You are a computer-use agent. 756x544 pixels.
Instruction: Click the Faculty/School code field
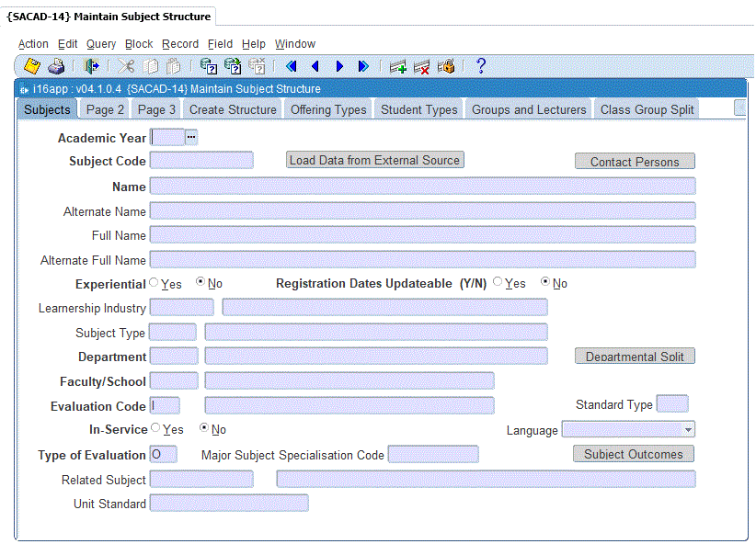click(174, 380)
